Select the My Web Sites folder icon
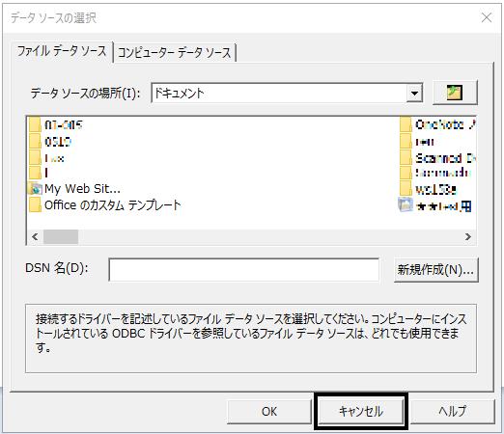 click(x=35, y=189)
